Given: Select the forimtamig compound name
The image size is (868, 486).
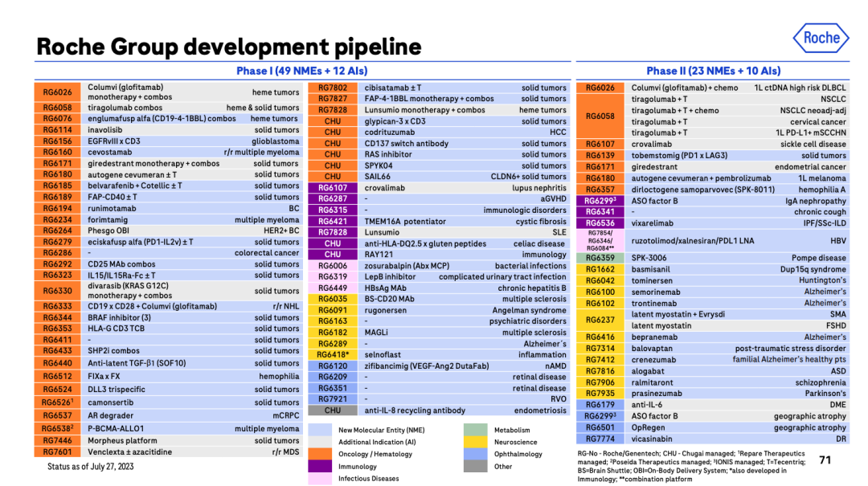Looking at the screenshot, I should pos(108,220).
